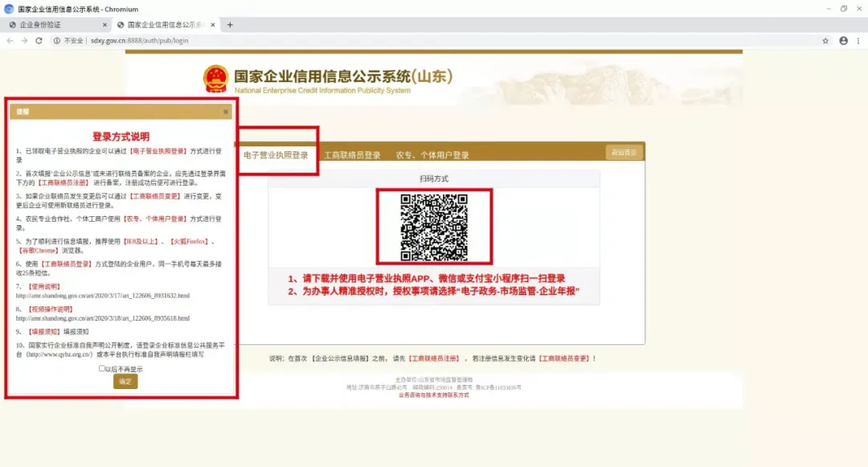Screen dimensions: 868x467
Task: Click 【工商联络员登录】 link in dialog item 6
Action: 66,264
